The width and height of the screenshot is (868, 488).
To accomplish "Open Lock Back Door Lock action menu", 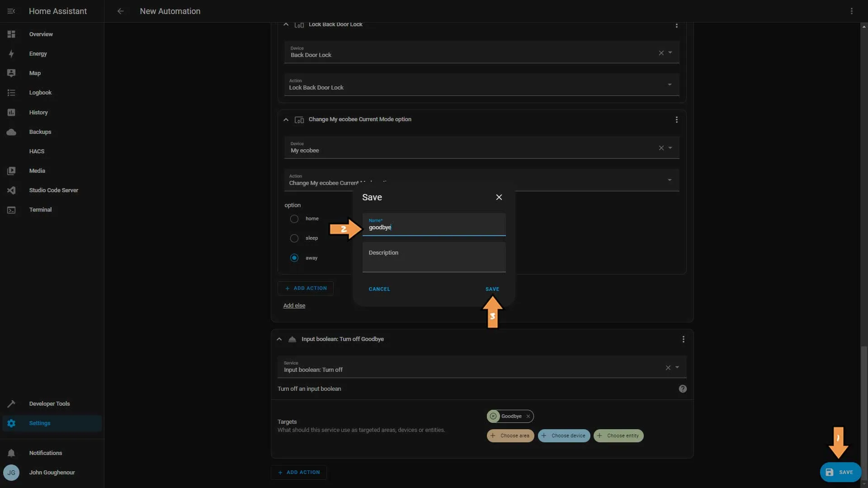I will (x=676, y=25).
